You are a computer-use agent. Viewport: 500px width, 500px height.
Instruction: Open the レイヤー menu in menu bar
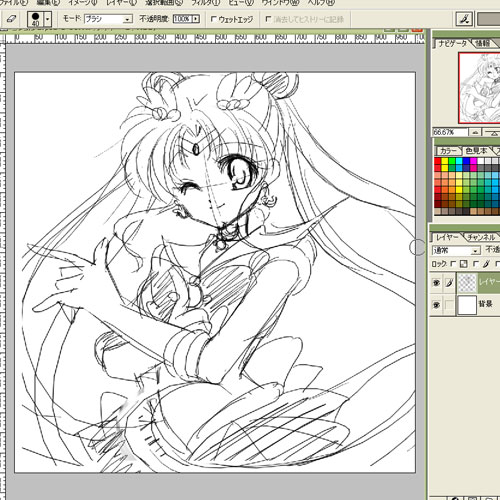pos(122,3)
